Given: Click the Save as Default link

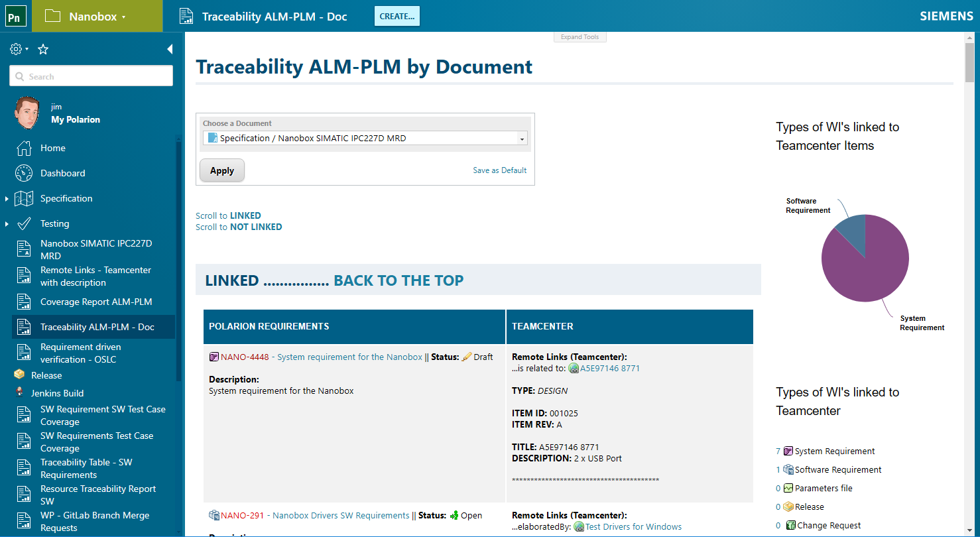Looking at the screenshot, I should (x=499, y=170).
